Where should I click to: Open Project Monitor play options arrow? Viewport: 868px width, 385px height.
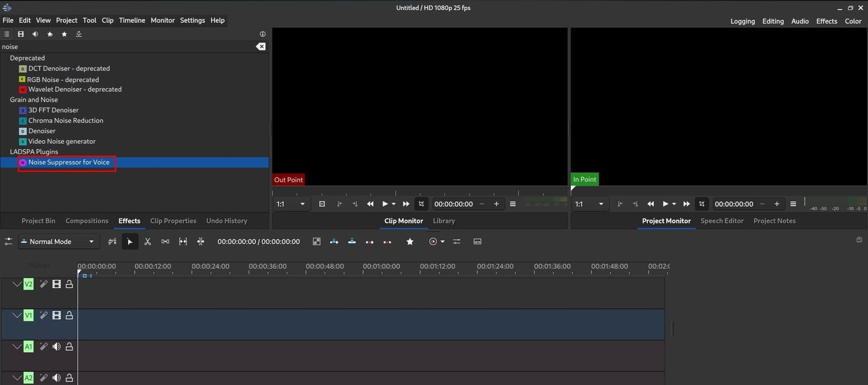[674, 204]
